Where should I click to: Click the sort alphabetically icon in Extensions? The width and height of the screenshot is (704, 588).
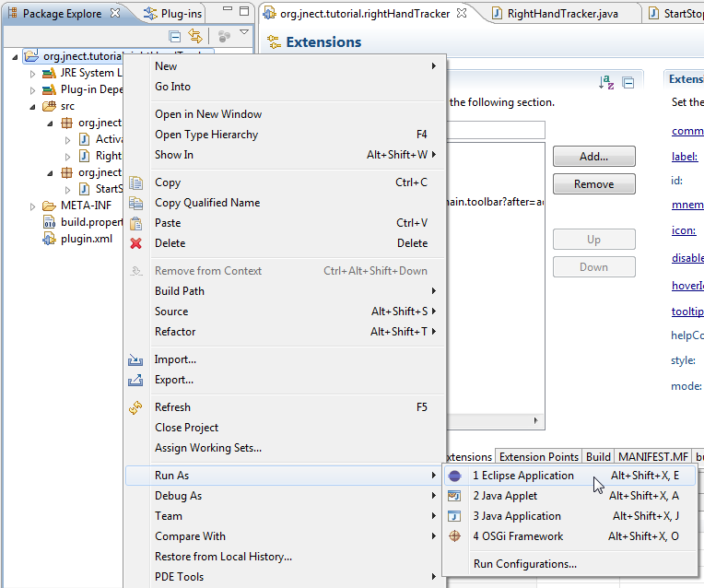[606, 82]
